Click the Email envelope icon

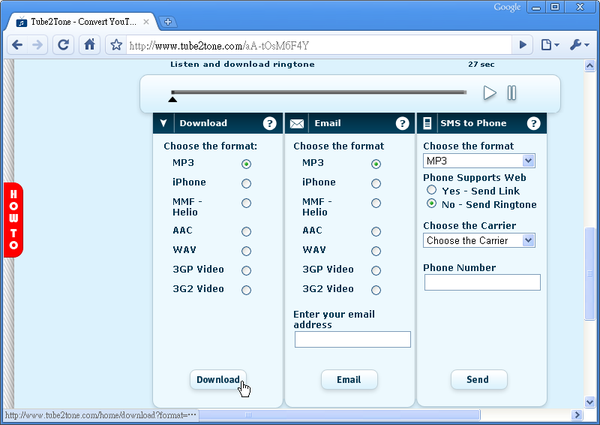[x=297, y=124]
